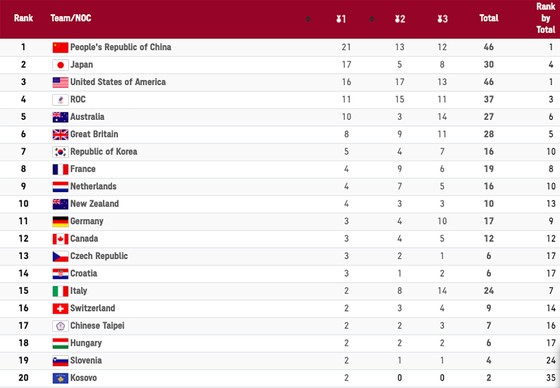
Task: Click the bronze medal column header
Action: (442, 19)
